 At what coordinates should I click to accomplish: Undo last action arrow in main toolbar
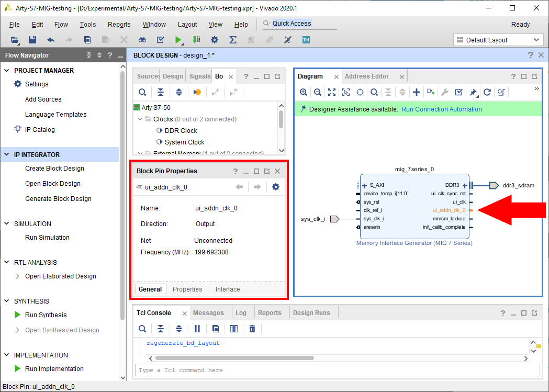pos(51,40)
